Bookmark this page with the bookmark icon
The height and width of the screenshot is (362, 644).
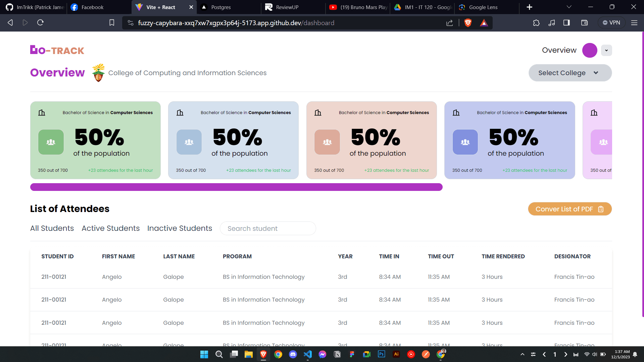tap(112, 23)
